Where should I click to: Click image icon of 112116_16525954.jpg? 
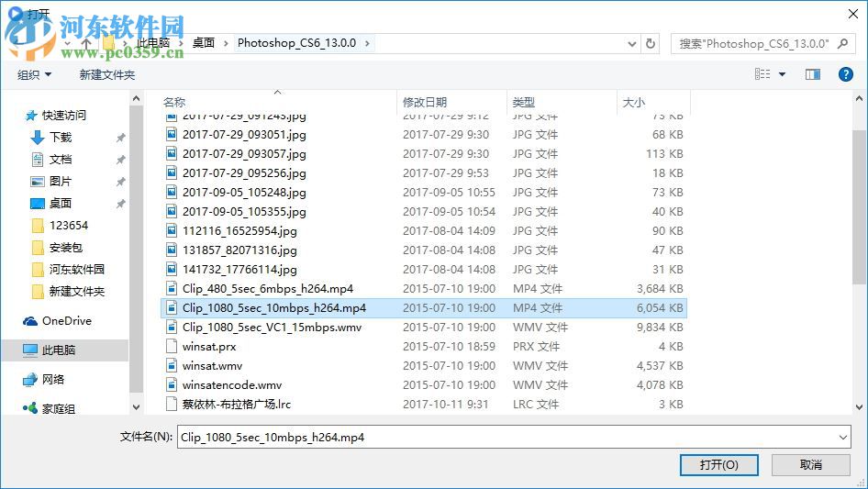(x=172, y=231)
